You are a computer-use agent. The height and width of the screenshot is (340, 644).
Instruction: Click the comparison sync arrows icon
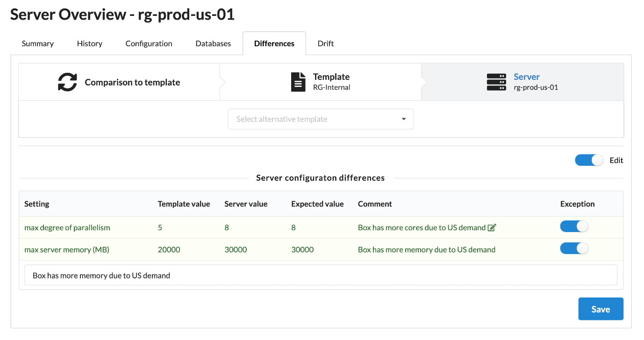point(67,82)
